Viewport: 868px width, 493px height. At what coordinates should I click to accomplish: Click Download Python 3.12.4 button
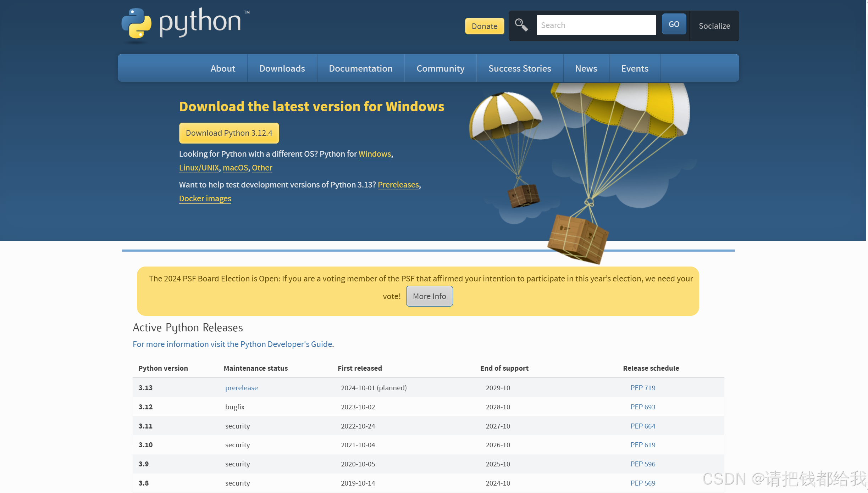(x=229, y=133)
